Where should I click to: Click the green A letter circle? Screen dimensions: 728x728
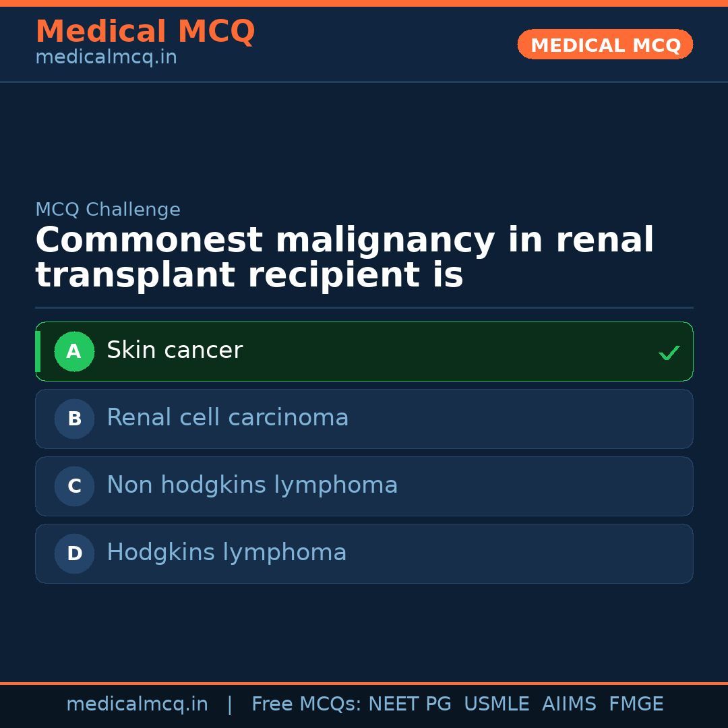pos(74,351)
